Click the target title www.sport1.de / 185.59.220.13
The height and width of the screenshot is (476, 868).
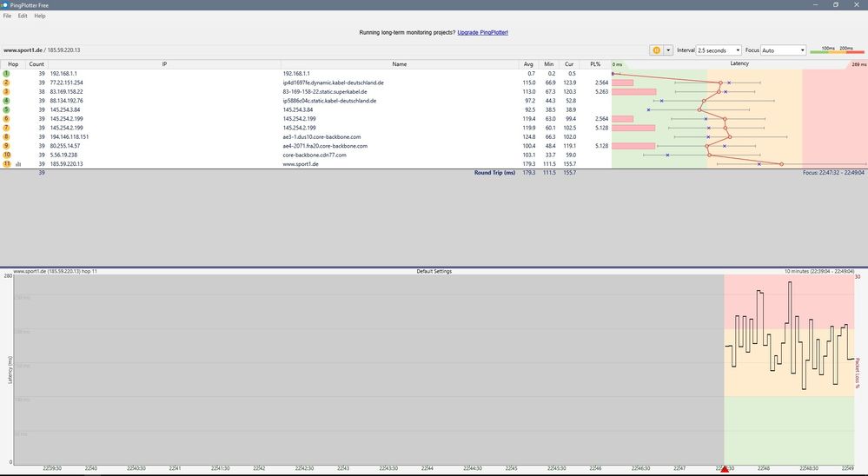tap(42, 50)
